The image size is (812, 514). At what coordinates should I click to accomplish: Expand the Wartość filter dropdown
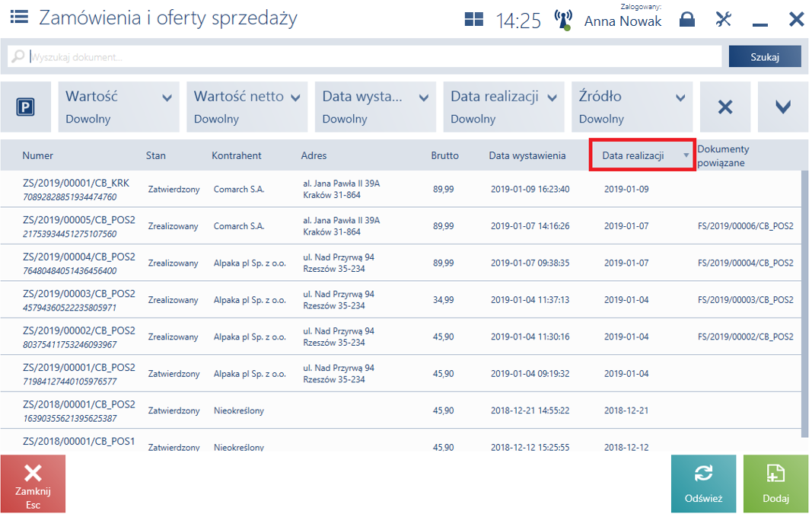click(119, 107)
